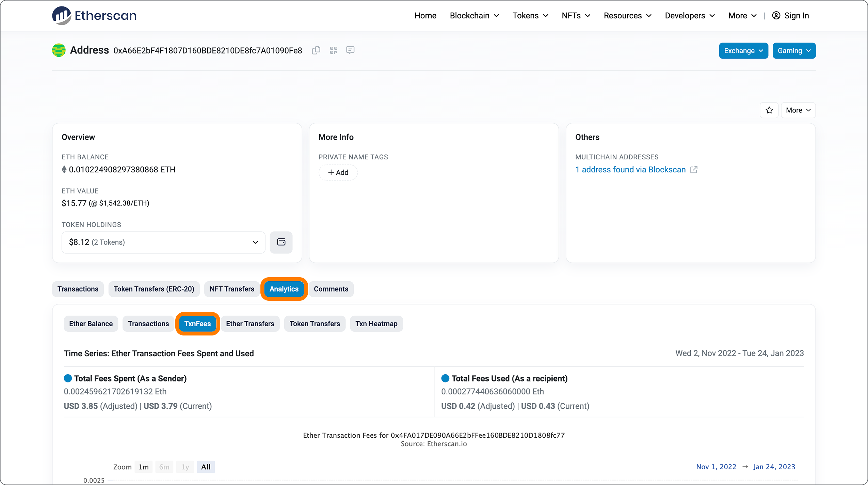Image resolution: width=868 pixels, height=485 pixels.
Task: Click the 0.002459621702619132 Eth fees spent value
Action: [115, 392]
